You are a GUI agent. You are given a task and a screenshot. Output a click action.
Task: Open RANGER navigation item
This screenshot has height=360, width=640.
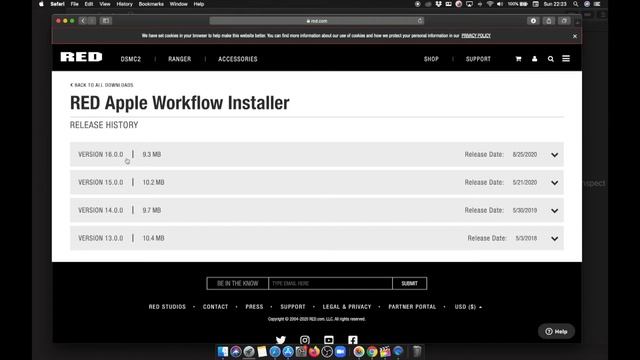(180, 59)
